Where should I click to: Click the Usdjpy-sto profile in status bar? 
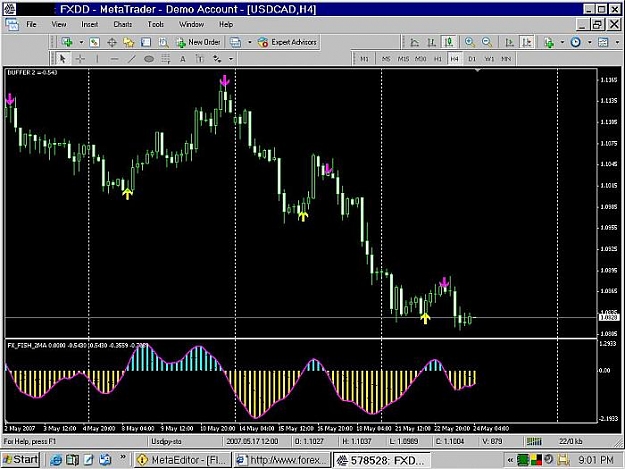coord(167,442)
